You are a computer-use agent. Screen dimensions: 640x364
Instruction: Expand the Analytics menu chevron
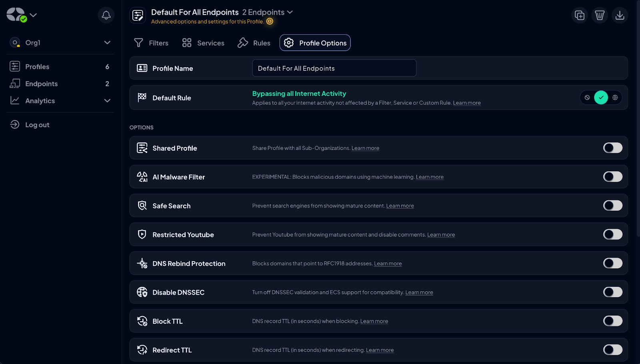click(x=107, y=100)
